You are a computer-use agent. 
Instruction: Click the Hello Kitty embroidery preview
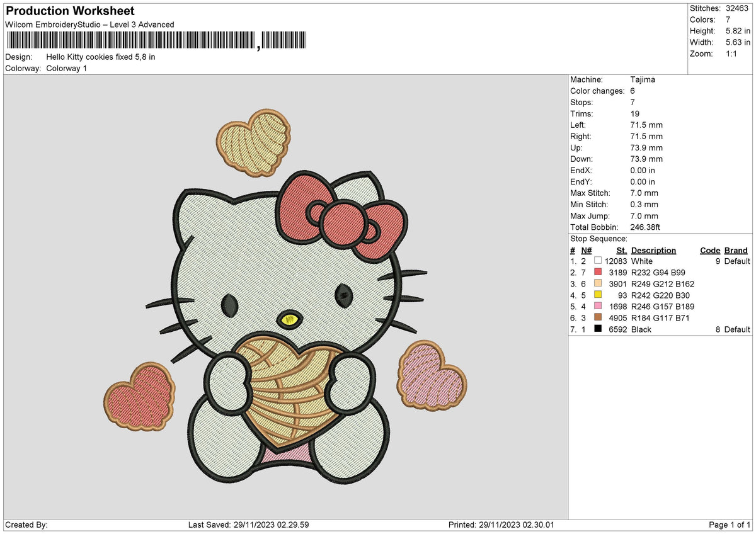pos(285,297)
